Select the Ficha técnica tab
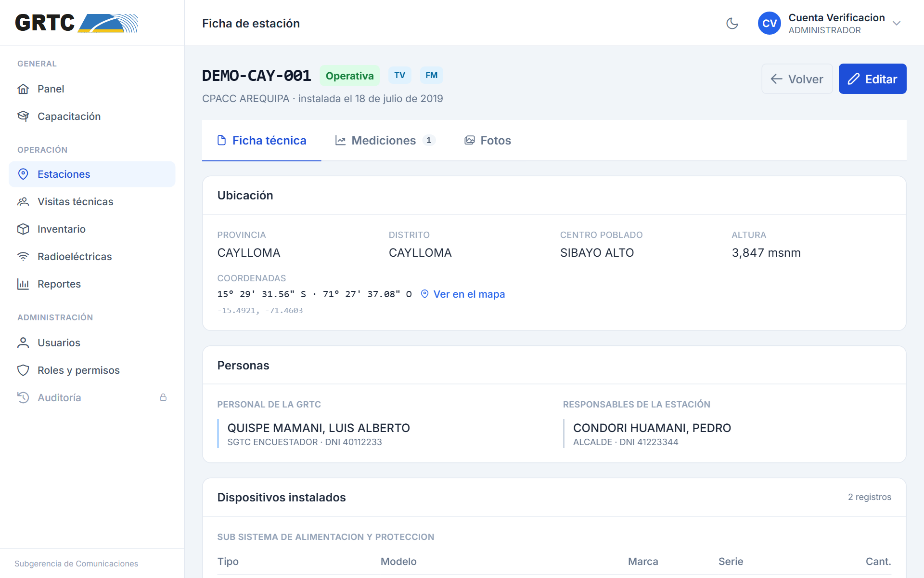The width and height of the screenshot is (924, 578). click(x=262, y=141)
